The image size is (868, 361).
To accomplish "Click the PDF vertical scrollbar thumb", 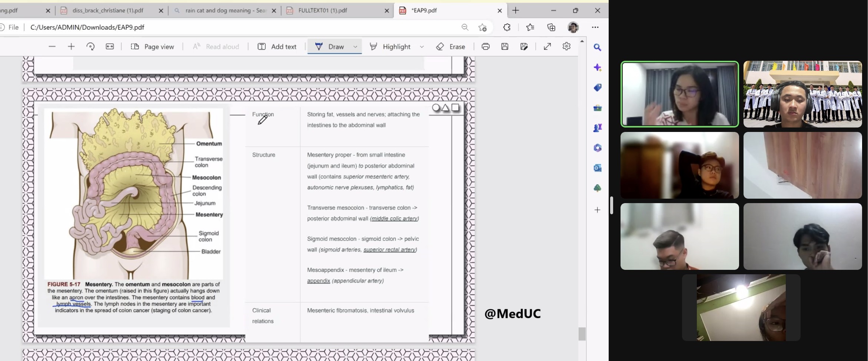I will (582, 334).
